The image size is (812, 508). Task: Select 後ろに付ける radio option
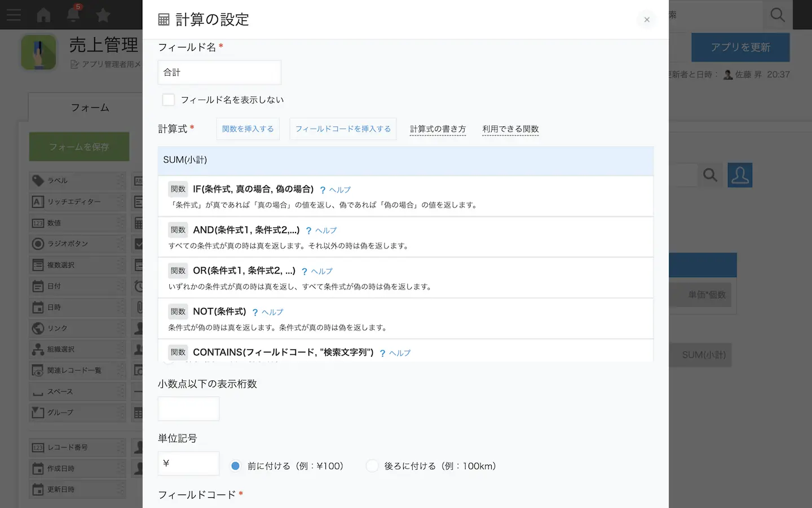click(x=372, y=466)
